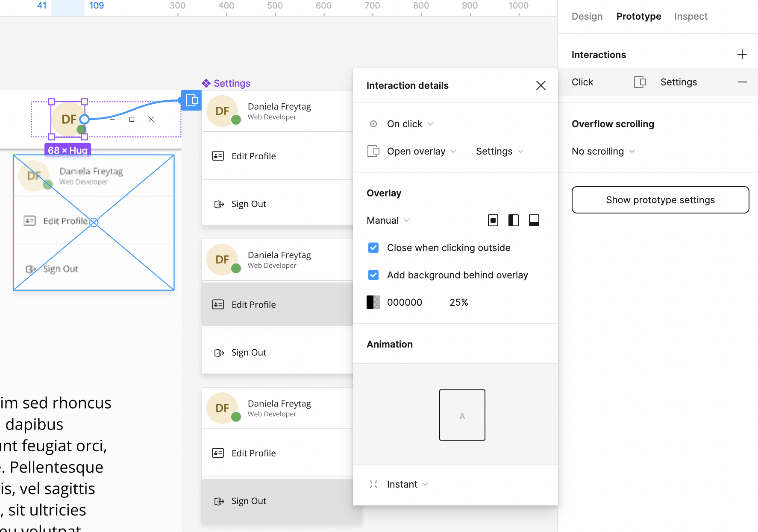
Task: Click the overlay icon next to Click interaction
Action: click(640, 82)
